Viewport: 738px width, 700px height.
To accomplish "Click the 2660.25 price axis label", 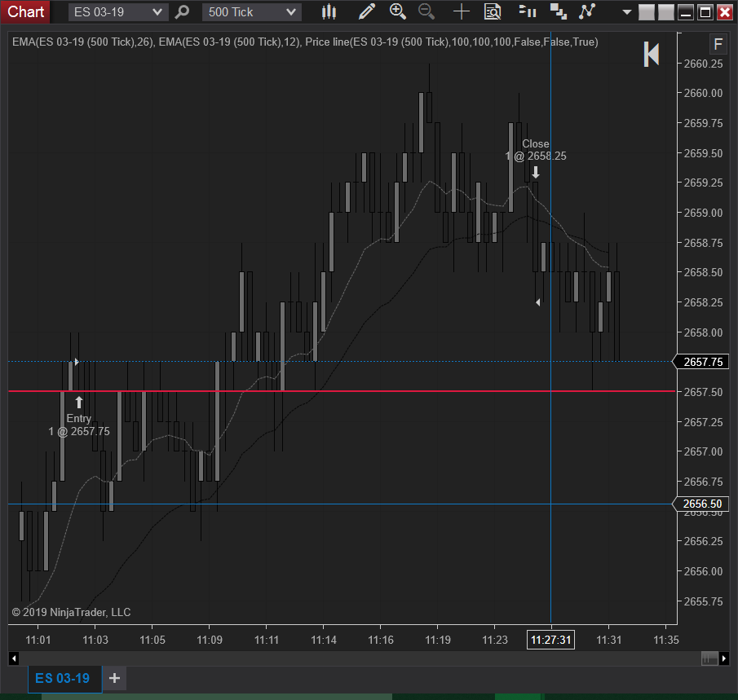I will 703,64.
